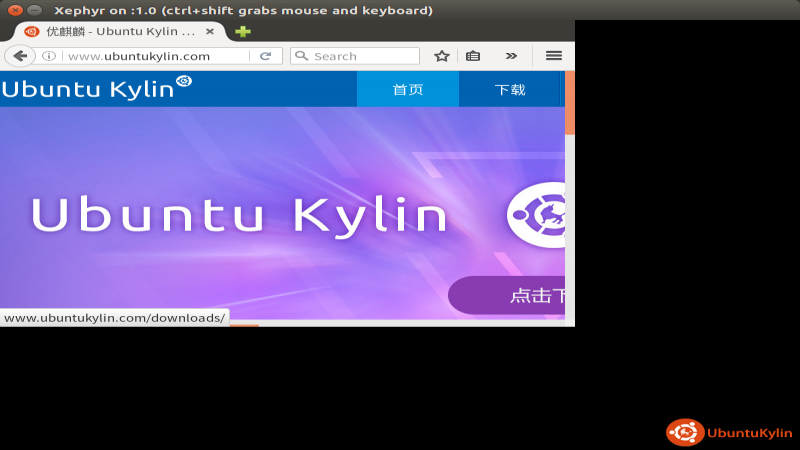Bookmark this page with the star icon
Screen dimensions: 800x450
pyautogui.click(x=442, y=56)
